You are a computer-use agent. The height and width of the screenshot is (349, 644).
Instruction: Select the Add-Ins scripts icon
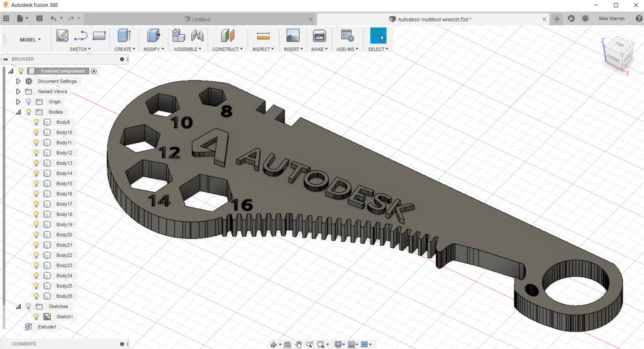(x=347, y=36)
